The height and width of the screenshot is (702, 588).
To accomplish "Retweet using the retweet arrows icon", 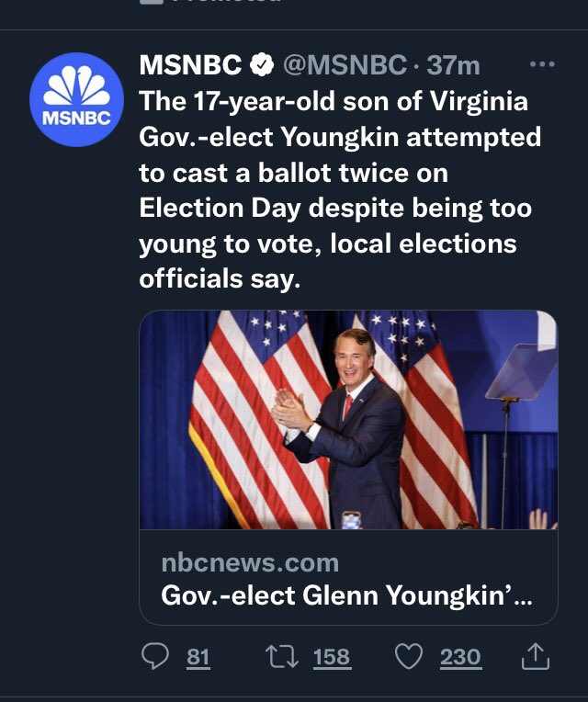I will click(282, 656).
